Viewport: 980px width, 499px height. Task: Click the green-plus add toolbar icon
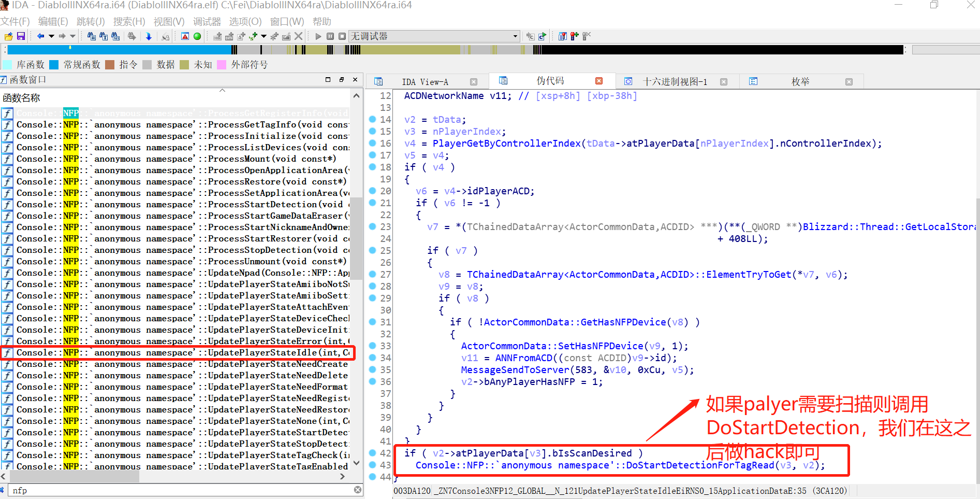click(253, 36)
